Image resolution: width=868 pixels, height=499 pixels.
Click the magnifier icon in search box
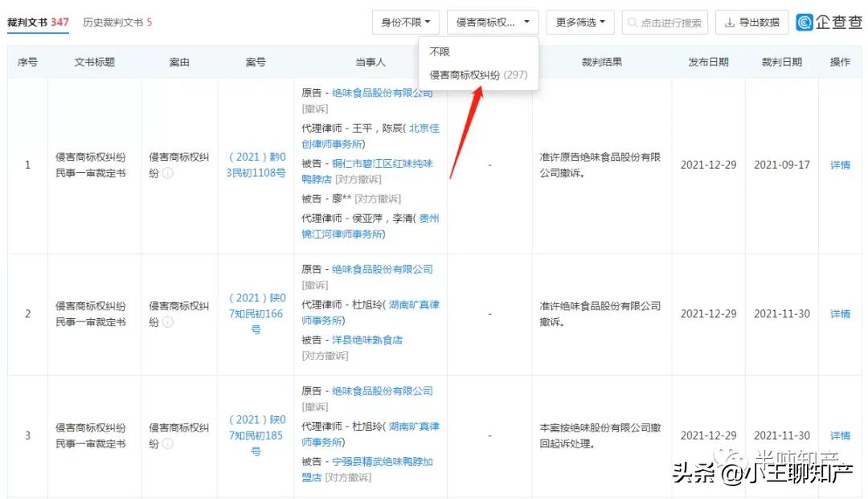633,22
